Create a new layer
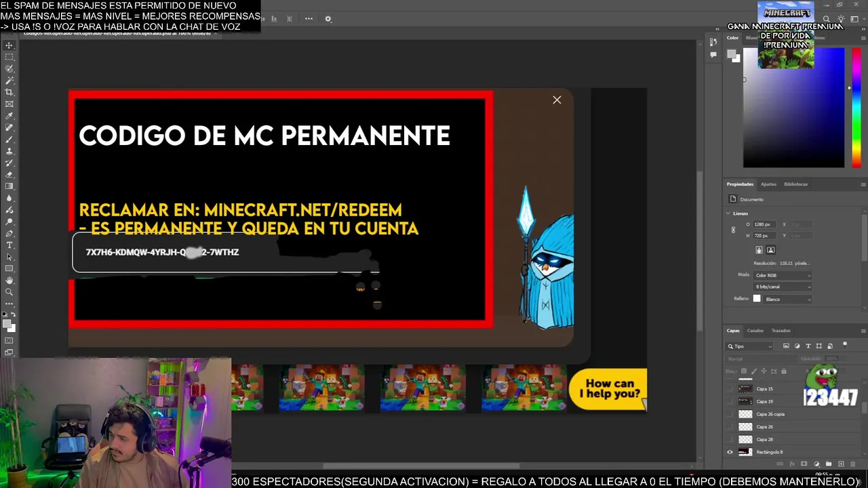 tap(841, 464)
